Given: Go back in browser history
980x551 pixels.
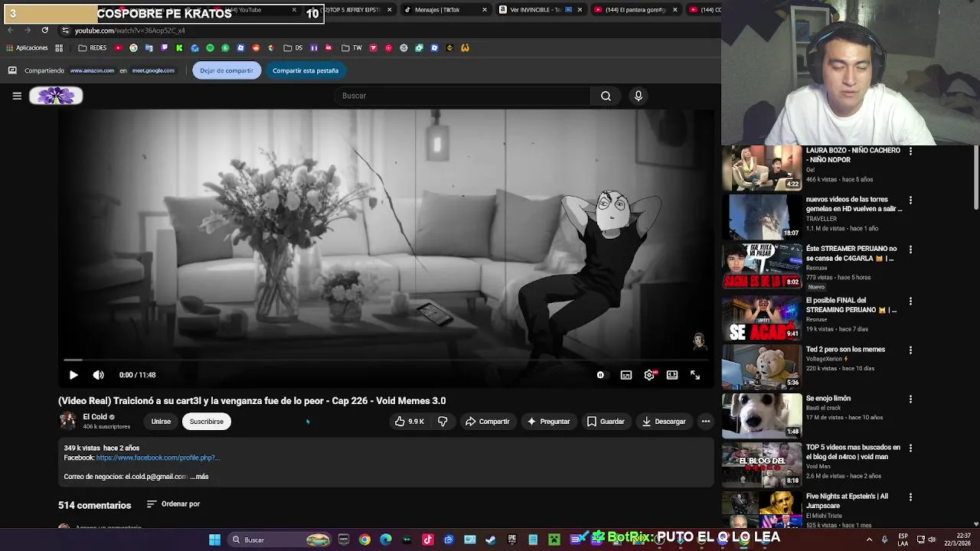Looking at the screenshot, I should (11, 30).
